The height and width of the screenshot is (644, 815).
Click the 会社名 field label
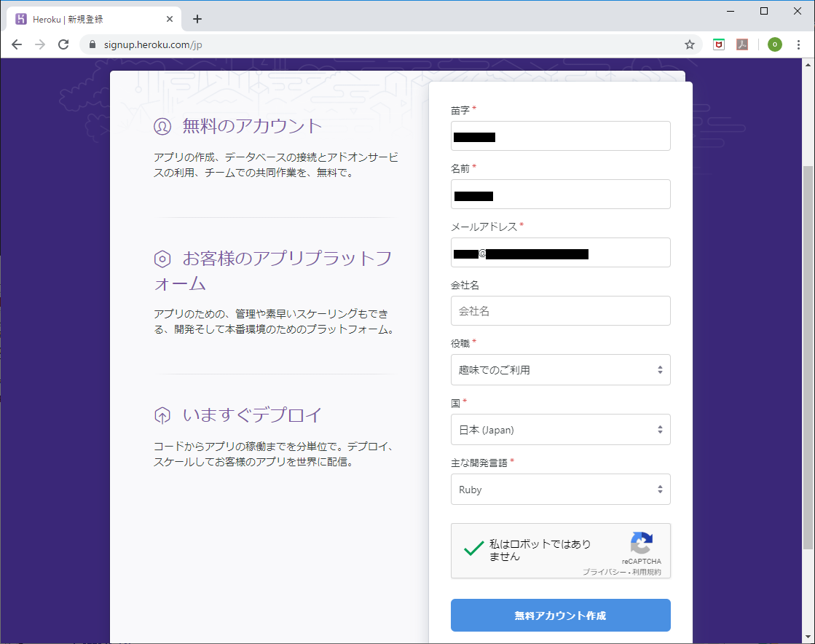[465, 286]
